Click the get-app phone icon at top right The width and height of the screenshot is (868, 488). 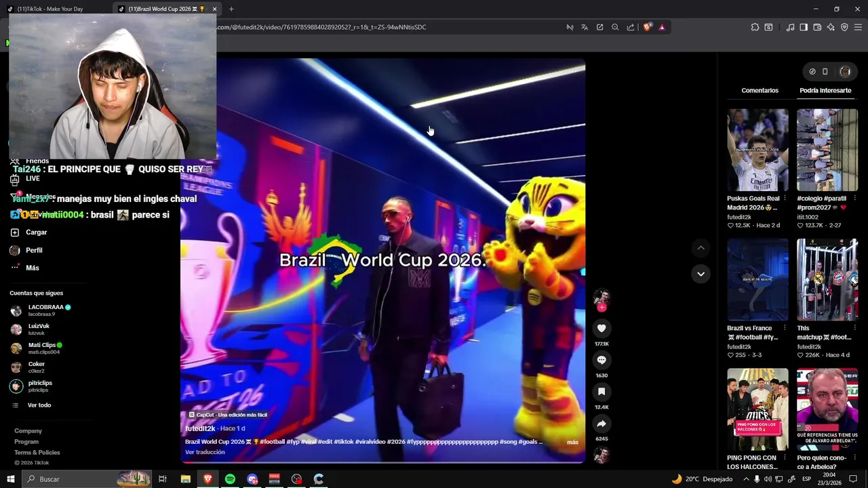825,71
